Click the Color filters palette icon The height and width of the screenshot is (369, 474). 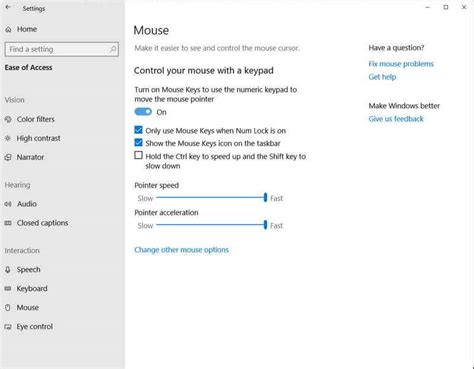point(8,119)
